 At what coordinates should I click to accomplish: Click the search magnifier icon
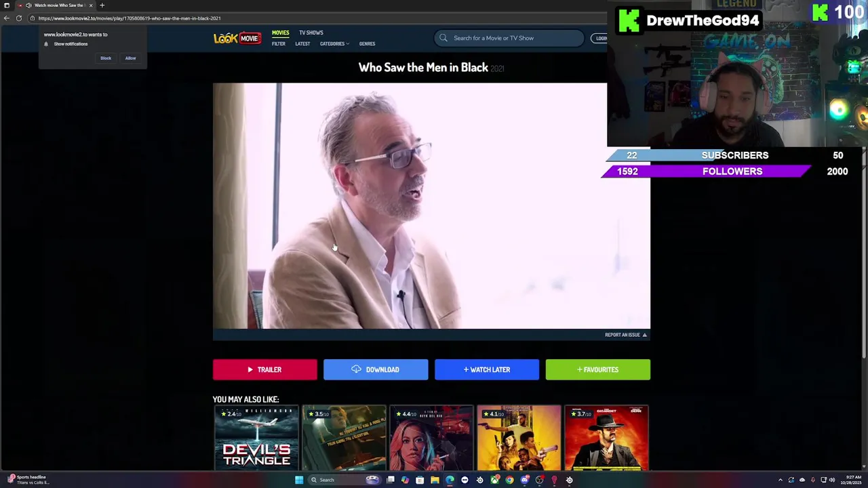[x=443, y=38]
